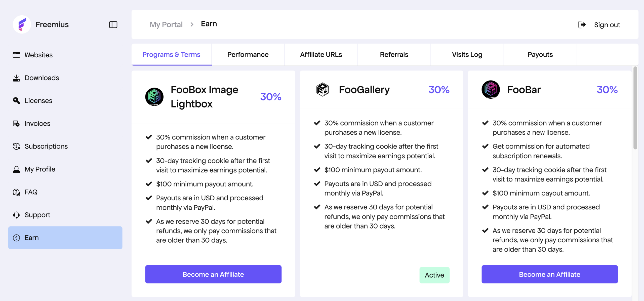
Task: Toggle the sidebar collapse icon
Action: click(113, 25)
